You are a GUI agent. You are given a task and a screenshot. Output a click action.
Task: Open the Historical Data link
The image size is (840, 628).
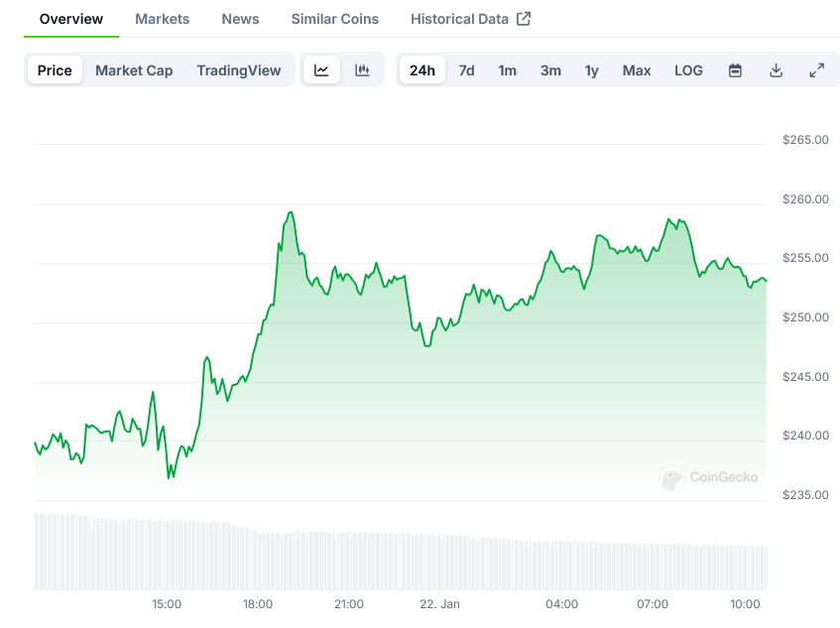tap(459, 19)
